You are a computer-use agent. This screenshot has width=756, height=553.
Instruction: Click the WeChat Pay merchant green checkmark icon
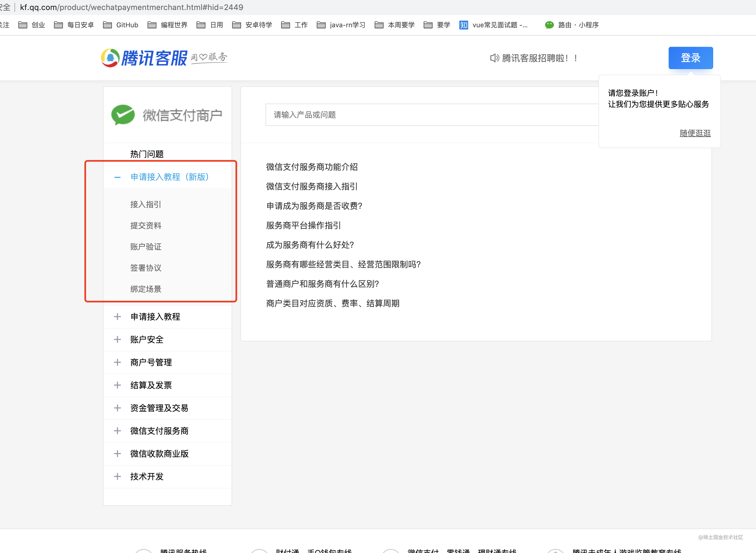pos(123,115)
